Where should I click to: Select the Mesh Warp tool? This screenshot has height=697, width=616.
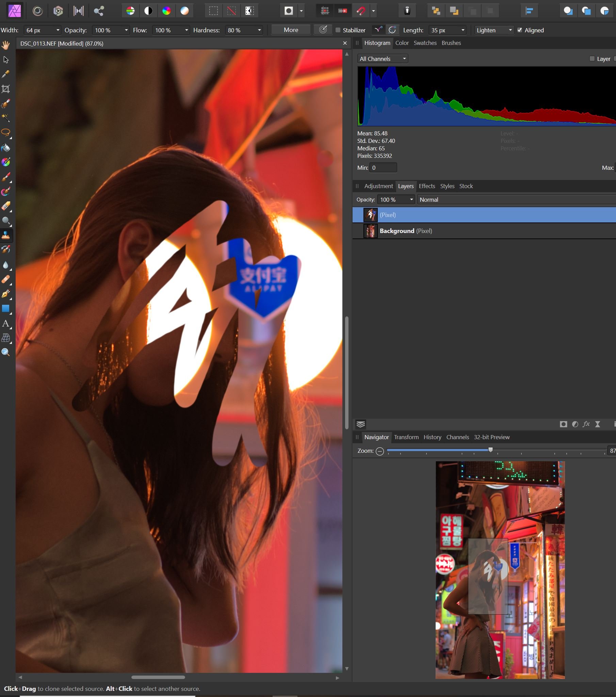[x=6, y=338]
